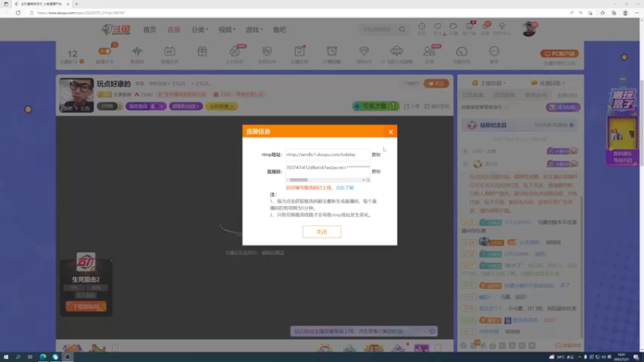The height and width of the screenshot is (362, 644).
Task: Close the 直播信息 dialog with the X icon
Action: click(x=390, y=132)
